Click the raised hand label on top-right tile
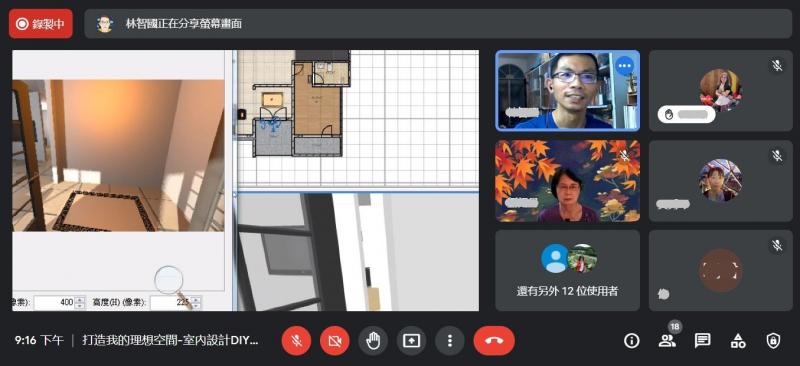Screen dimensions: 800x366 (x=686, y=114)
